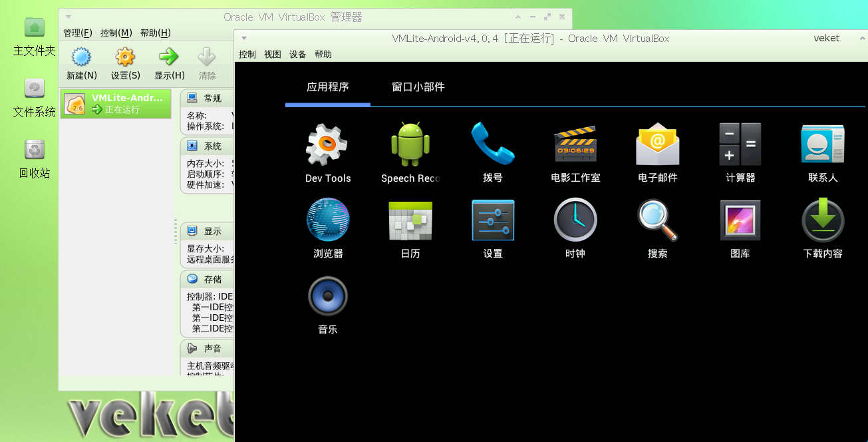This screenshot has height=442, width=868.
Task: Switch to the 窗口小部件 widgets tab
Action: (418, 87)
